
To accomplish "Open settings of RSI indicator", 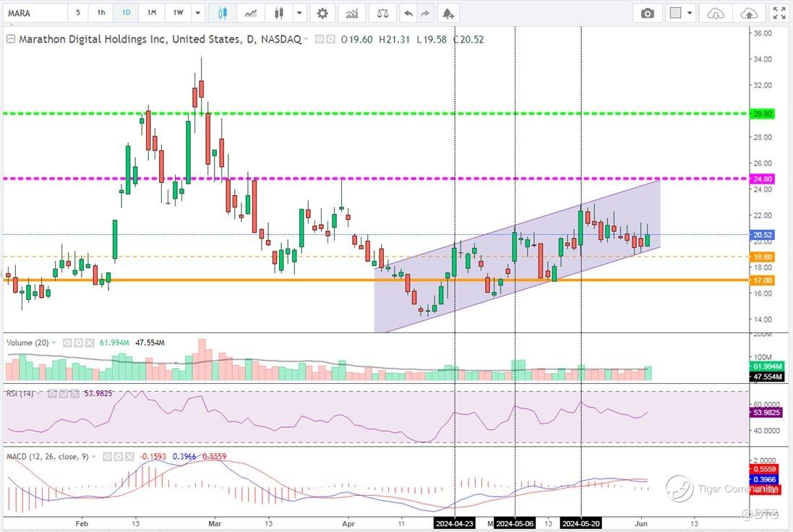I will (x=64, y=393).
